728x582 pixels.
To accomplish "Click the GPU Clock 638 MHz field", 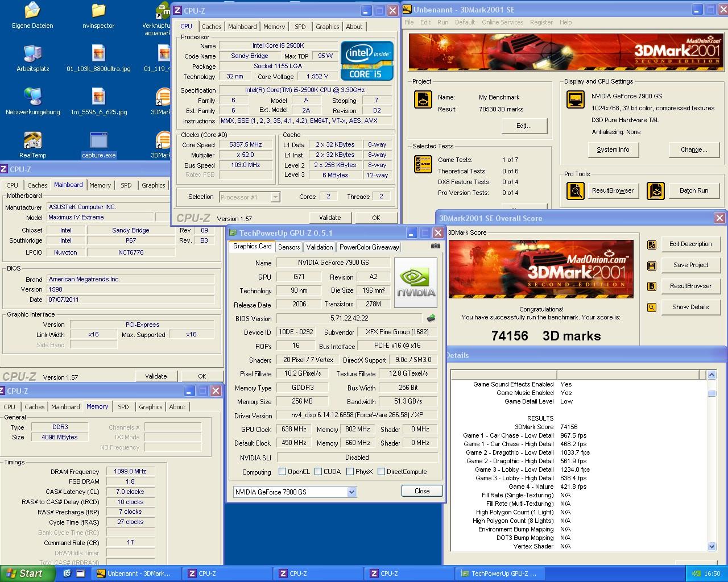I will point(293,430).
